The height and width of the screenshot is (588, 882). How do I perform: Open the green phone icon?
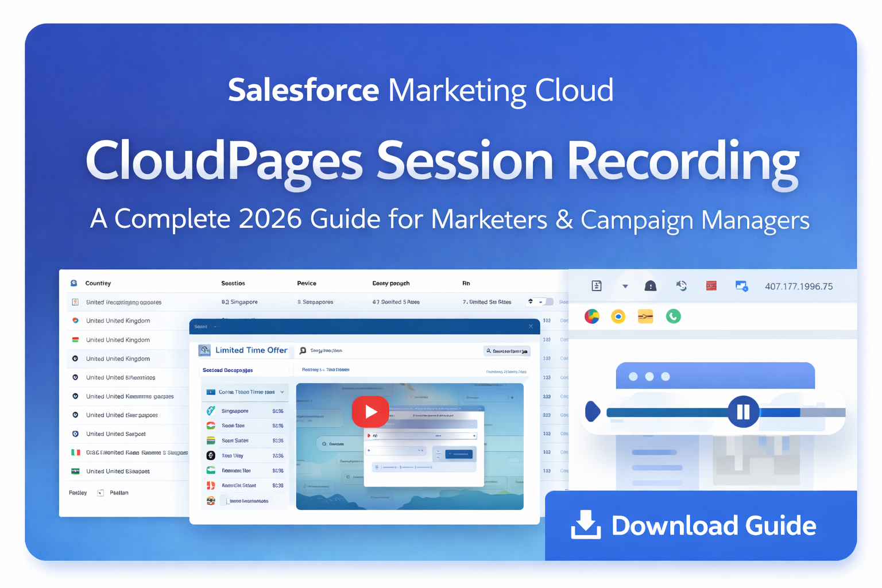(x=674, y=316)
